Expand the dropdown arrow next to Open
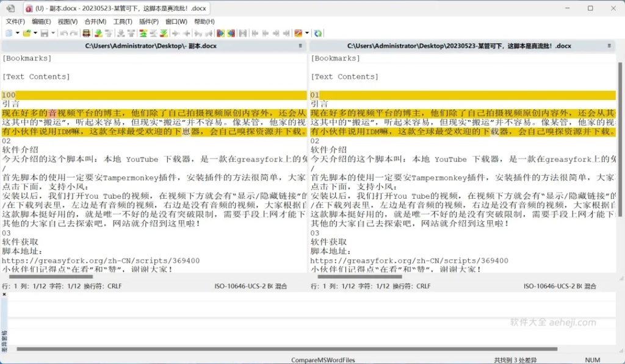 (35, 34)
